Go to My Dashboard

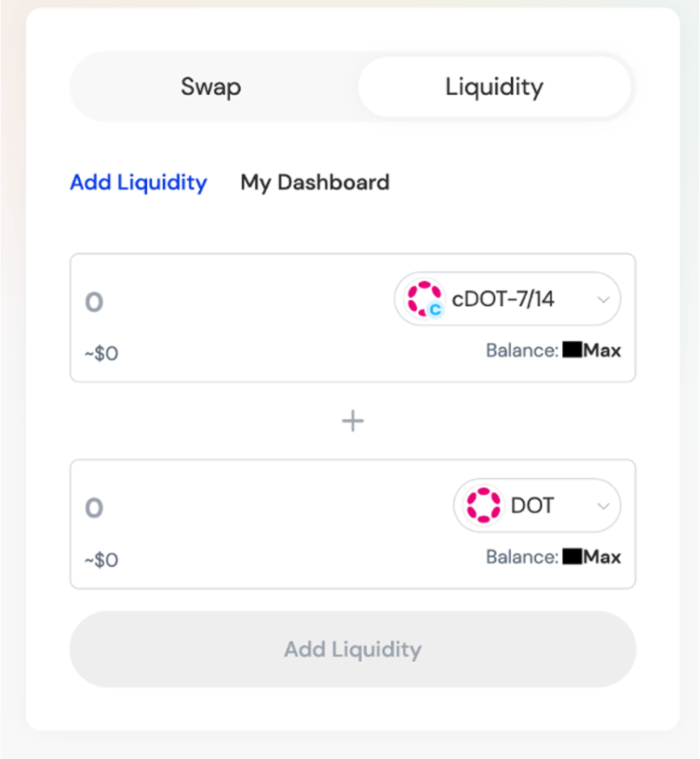314,182
